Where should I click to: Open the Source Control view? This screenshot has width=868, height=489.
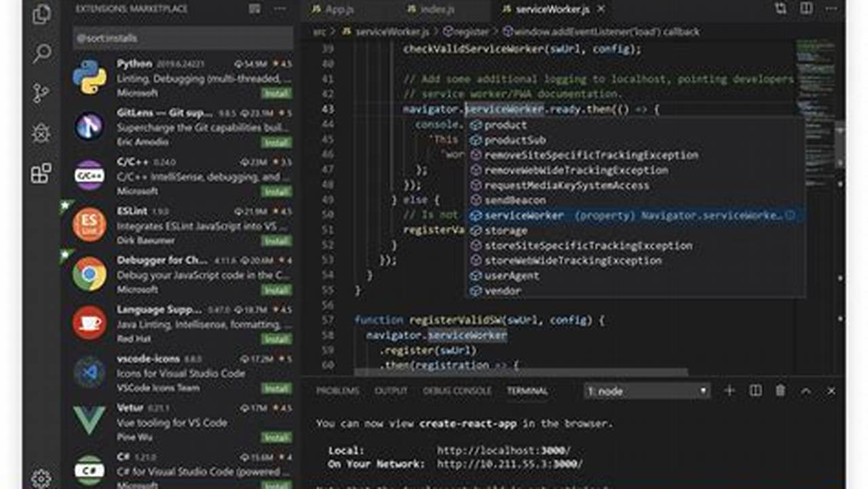[42, 92]
